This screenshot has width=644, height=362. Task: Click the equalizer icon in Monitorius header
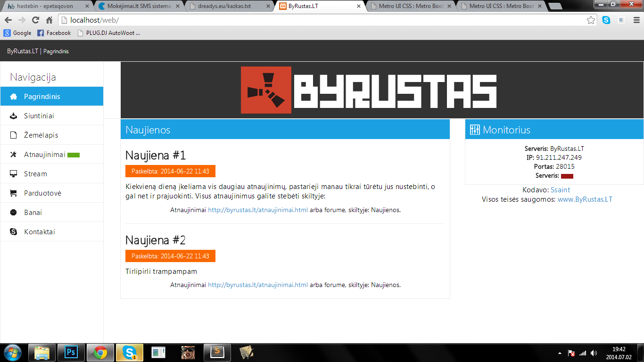(x=475, y=130)
